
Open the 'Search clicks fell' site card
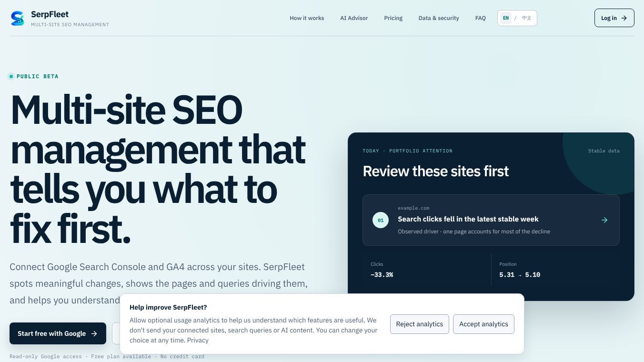(491, 220)
